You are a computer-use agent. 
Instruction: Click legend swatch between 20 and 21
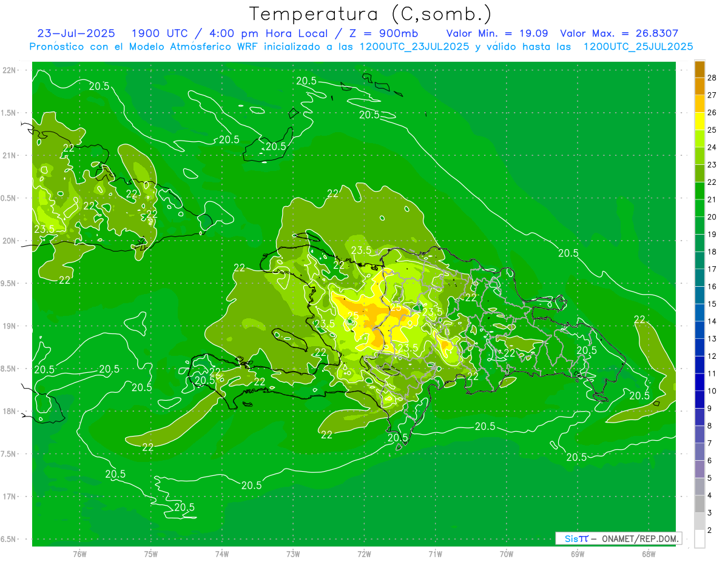click(699, 208)
